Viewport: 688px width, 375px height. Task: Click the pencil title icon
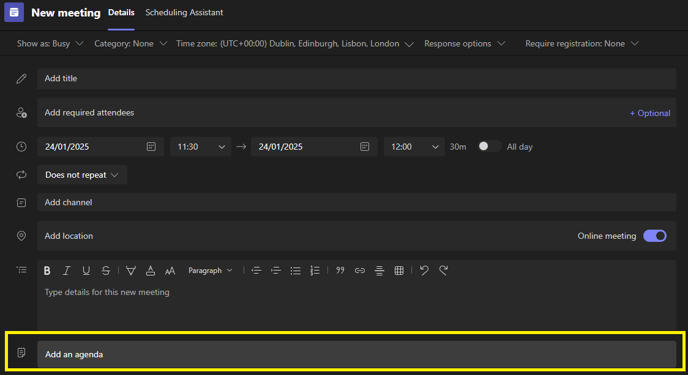pos(21,79)
